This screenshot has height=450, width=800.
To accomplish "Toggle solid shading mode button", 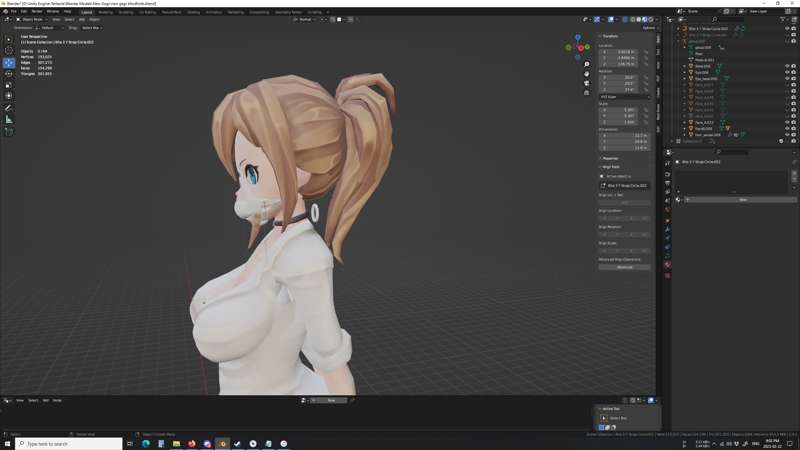I will pos(639,19).
